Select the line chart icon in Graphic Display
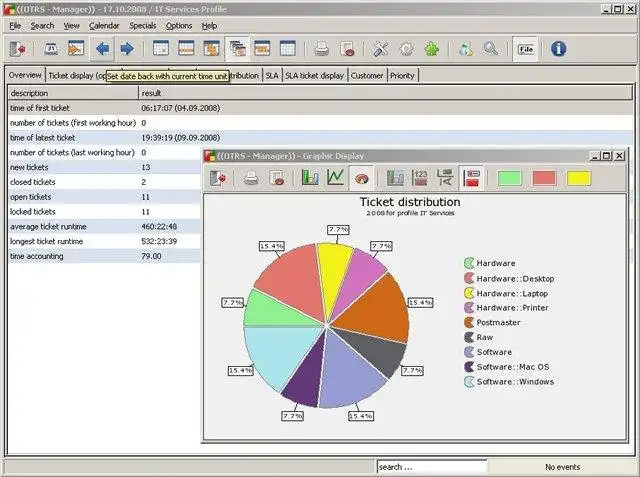 click(336, 178)
